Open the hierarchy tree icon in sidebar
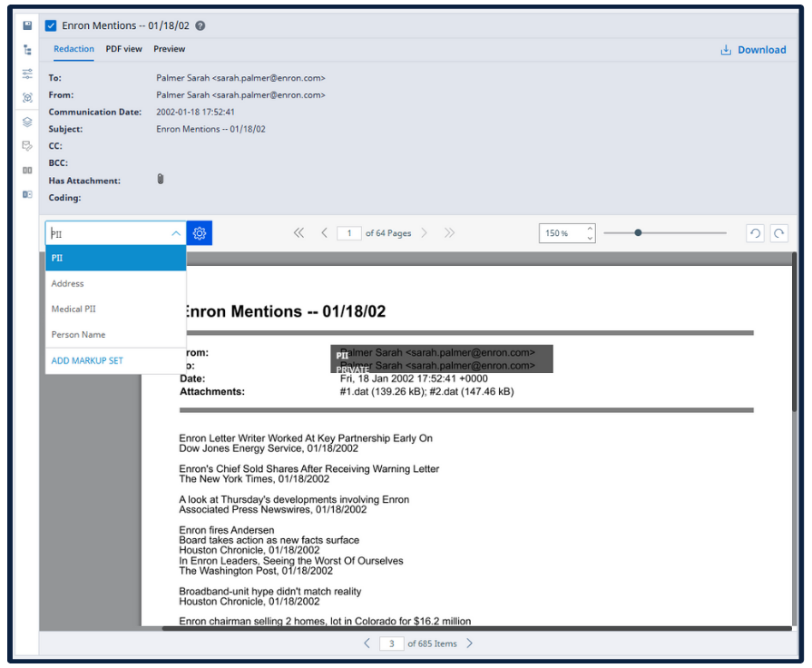The height and width of the screenshot is (668, 812). 27,50
